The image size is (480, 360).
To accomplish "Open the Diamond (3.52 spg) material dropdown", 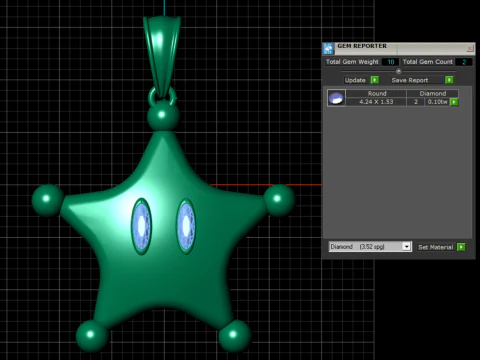I will pyautogui.click(x=370, y=247).
